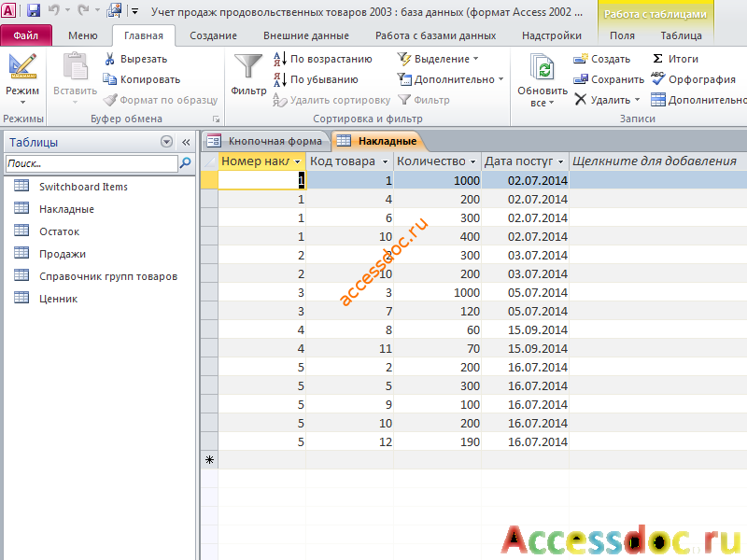This screenshot has width=747, height=560.
Task: Open Справочник групп товаров table
Action: tap(108, 276)
